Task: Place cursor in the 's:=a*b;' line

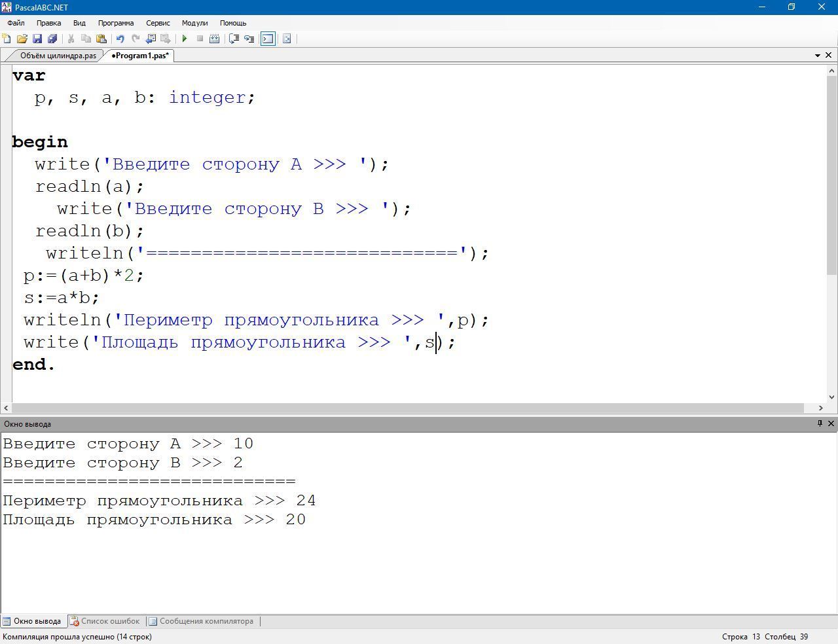Action: (62, 298)
